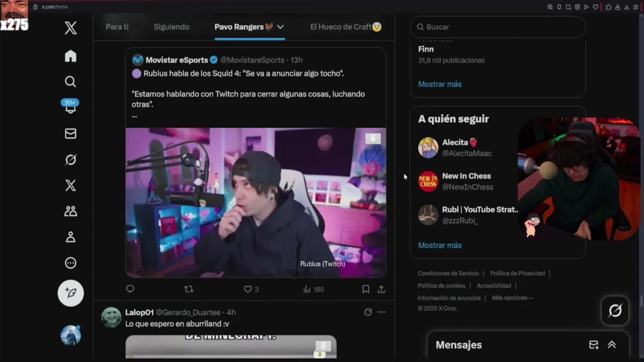Open Política de Privacidad link
Image resolution: width=644 pixels, height=362 pixels.
518,274
